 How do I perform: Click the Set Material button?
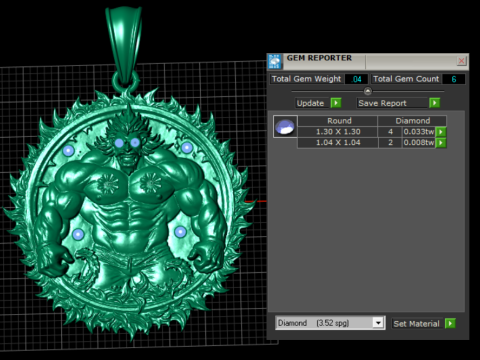tap(417, 323)
